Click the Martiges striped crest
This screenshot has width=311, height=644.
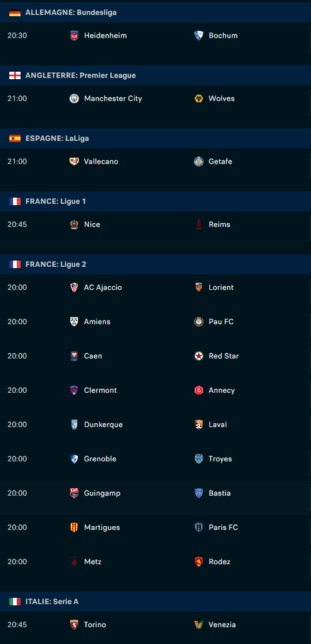(74, 527)
